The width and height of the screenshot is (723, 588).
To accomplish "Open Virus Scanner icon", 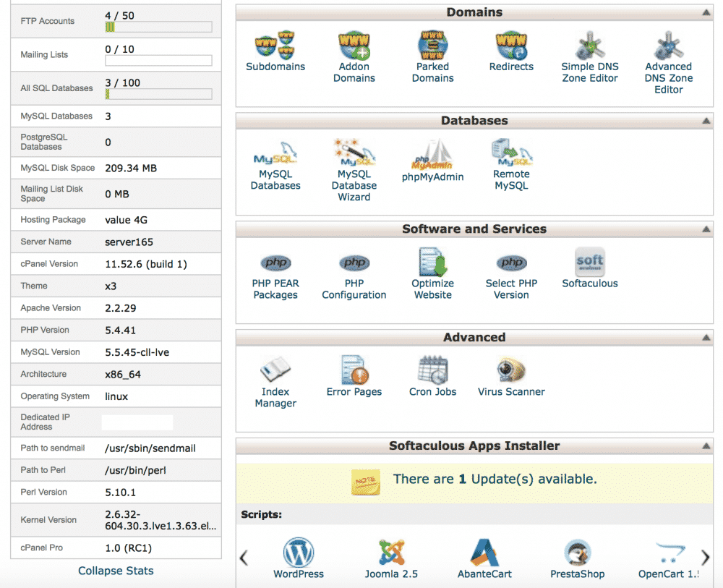I will (x=511, y=370).
